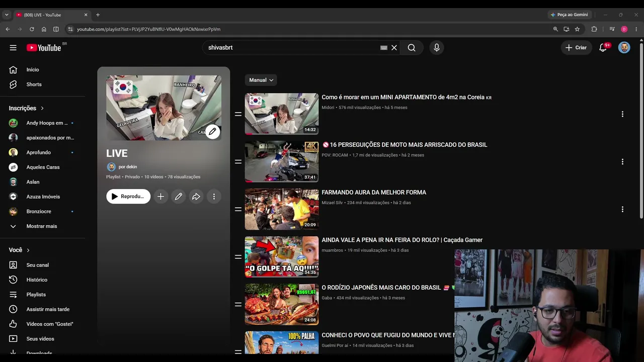The image size is (644, 362).
Task: Open the dekin playlist owner link
Action: [128, 167]
